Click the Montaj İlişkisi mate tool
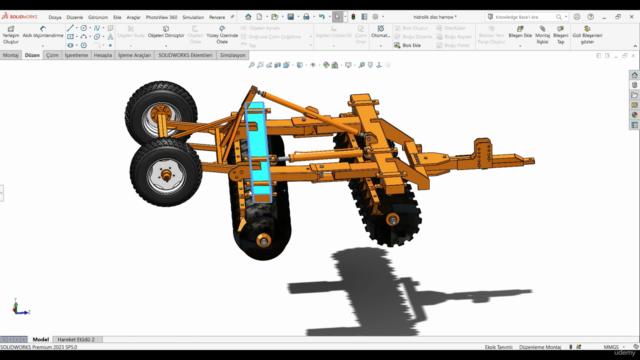Screen dimensions: 640x360 [x=542, y=35]
